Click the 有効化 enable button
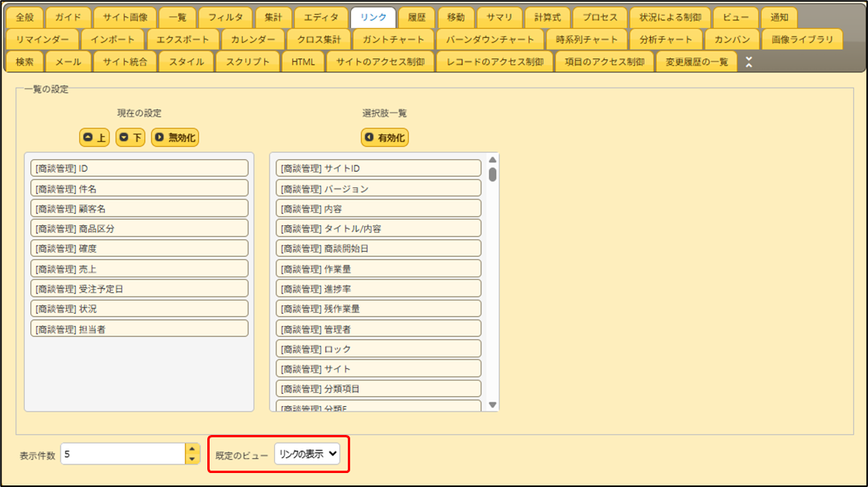The image size is (868, 487). 384,137
